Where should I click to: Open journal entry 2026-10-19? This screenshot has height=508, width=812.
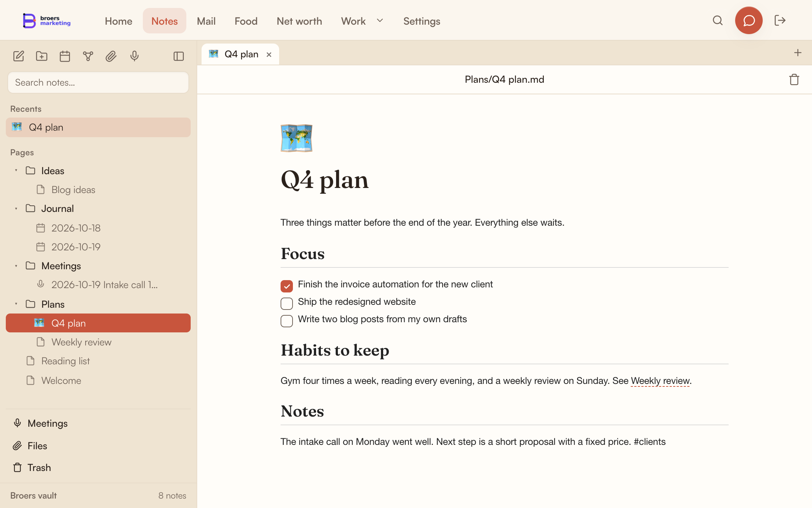(x=98, y=247)
